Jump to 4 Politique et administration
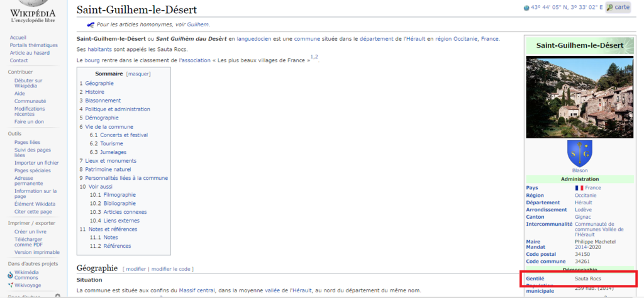Viewport: 644px width, 298px height. tap(114, 109)
